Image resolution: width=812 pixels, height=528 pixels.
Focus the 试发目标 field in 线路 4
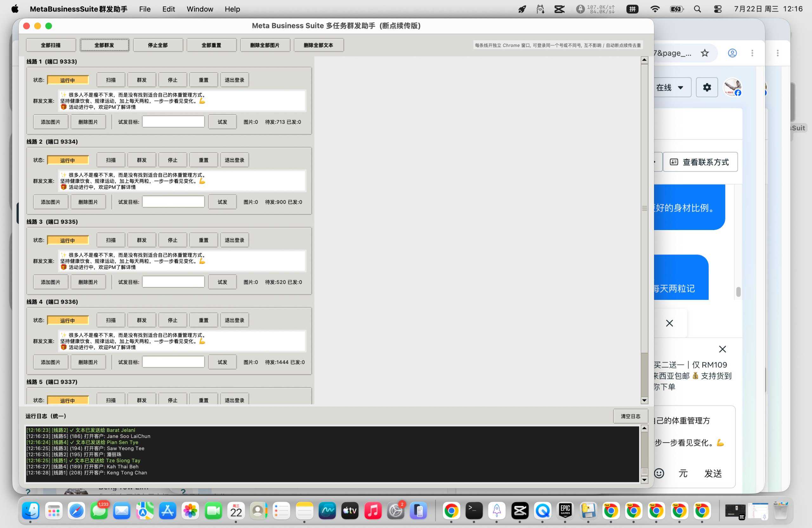(x=173, y=362)
